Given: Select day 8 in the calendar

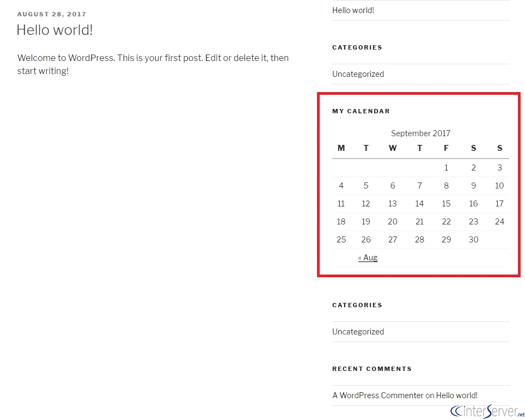Looking at the screenshot, I should [x=446, y=186].
